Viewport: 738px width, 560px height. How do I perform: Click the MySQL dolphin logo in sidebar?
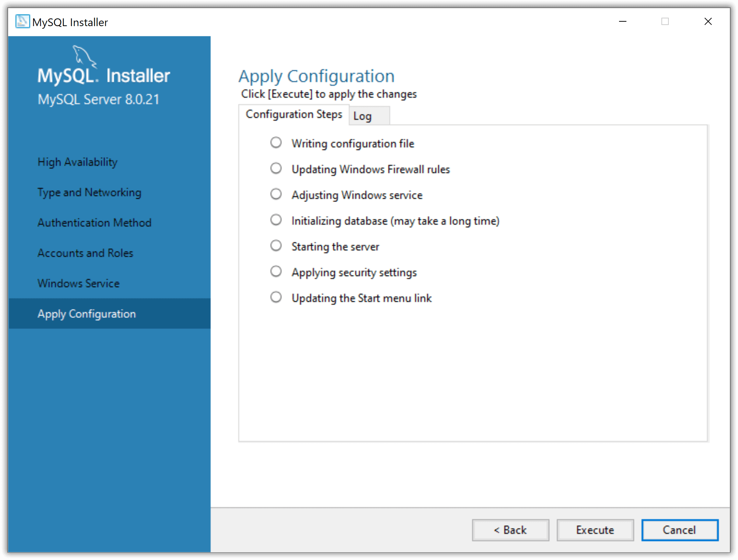point(84,57)
